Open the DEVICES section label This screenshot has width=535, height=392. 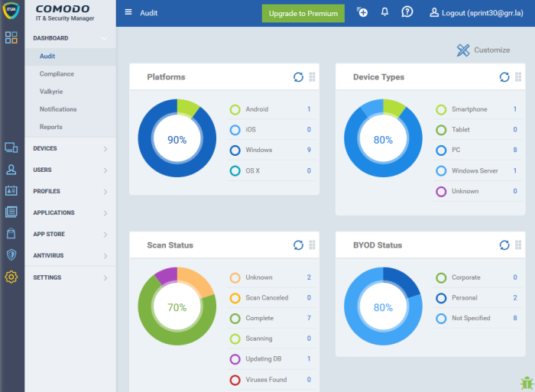pos(45,148)
